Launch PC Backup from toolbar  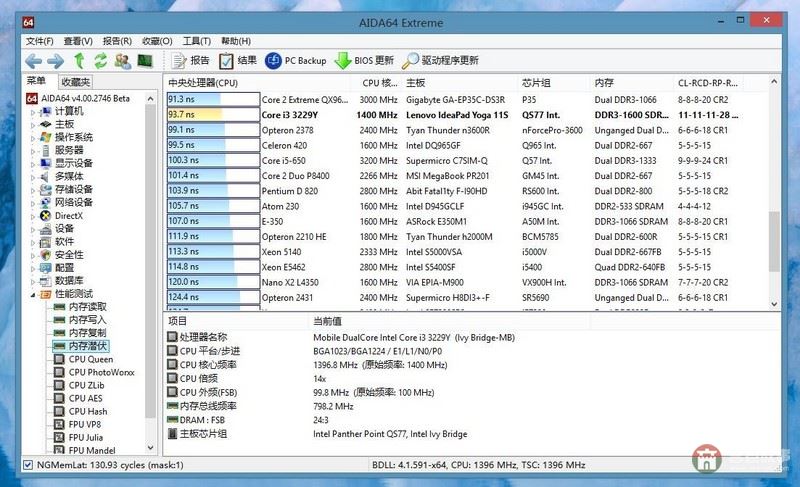point(296,61)
